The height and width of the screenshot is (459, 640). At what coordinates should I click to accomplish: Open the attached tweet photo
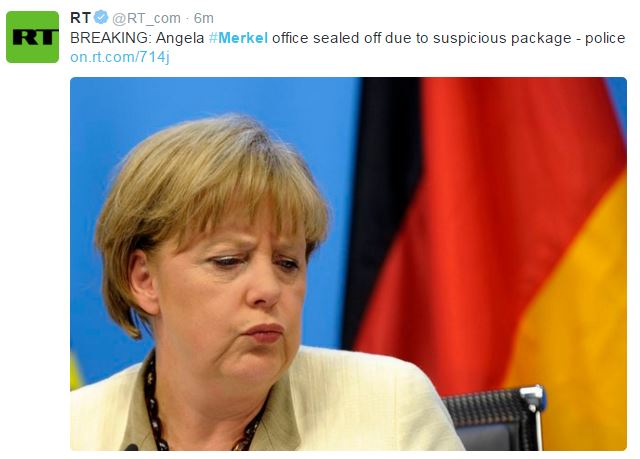point(348,264)
